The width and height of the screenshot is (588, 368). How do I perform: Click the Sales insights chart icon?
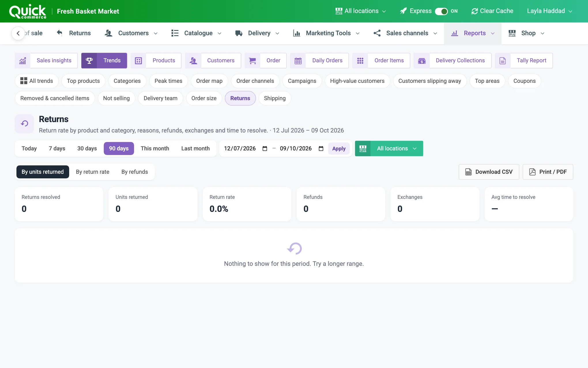pyautogui.click(x=22, y=61)
